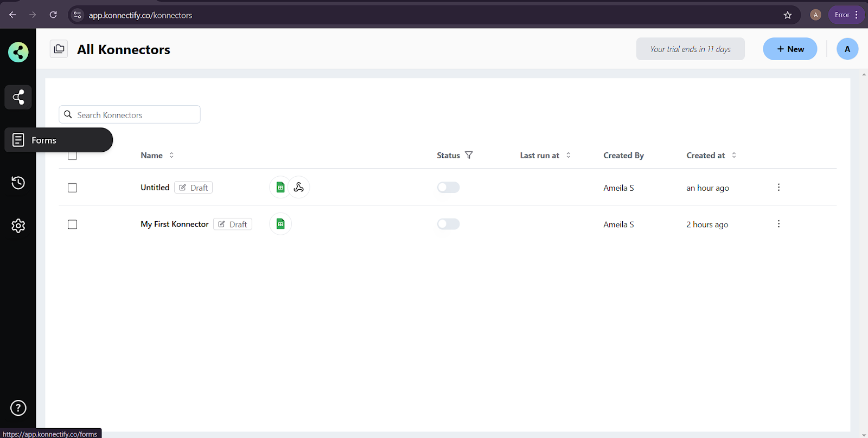Screen dimensions: 868x438
Task: Click the Created By column header
Action: click(623, 155)
